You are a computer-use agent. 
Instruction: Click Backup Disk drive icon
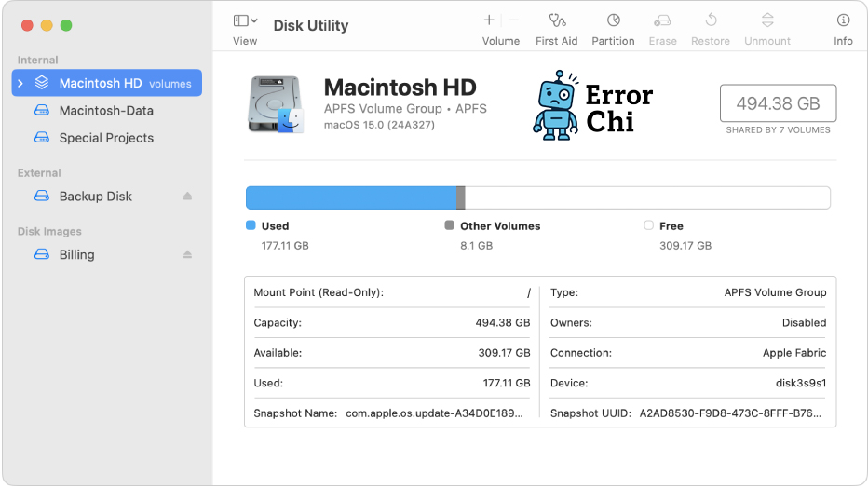42,196
